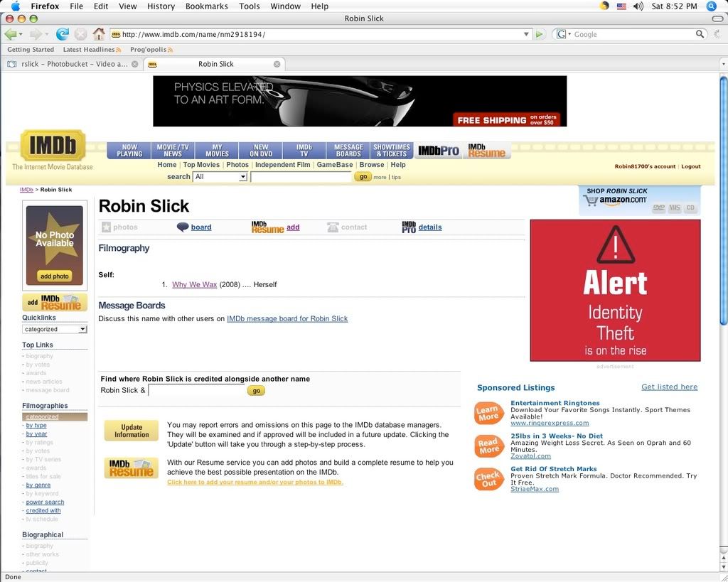This screenshot has width=728, height=582.
Task: Click the Firefox address bar
Action: pos(321,34)
